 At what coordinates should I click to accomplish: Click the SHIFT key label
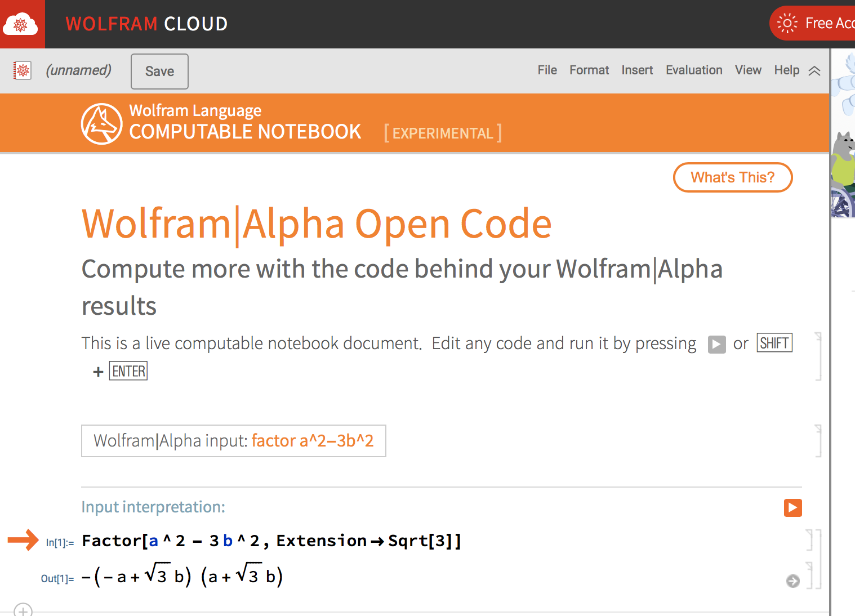click(774, 343)
